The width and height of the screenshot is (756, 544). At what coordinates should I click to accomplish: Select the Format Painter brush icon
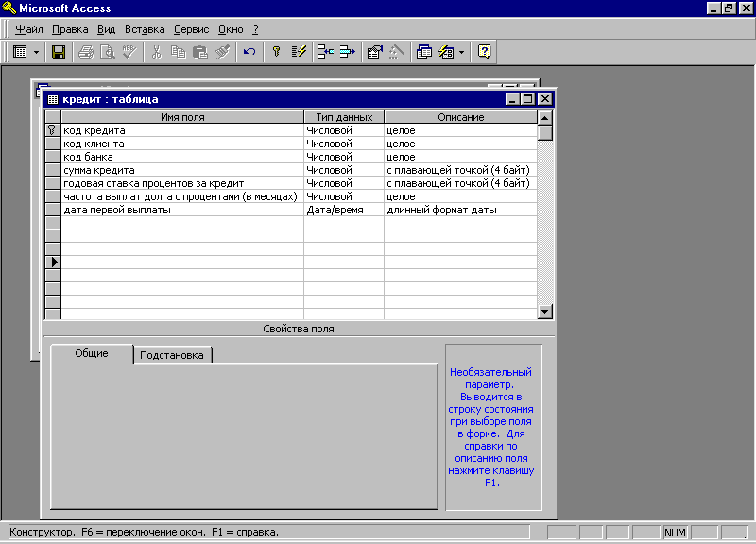point(222,52)
